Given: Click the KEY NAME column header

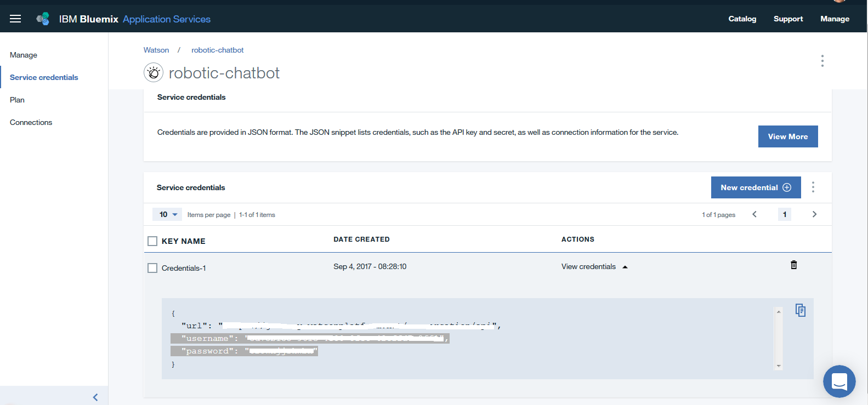Looking at the screenshot, I should tap(183, 241).
